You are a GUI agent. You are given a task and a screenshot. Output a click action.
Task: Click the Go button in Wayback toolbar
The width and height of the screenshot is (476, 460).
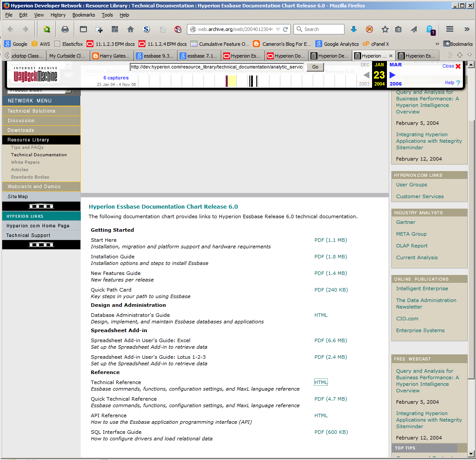tap(315, 67)
